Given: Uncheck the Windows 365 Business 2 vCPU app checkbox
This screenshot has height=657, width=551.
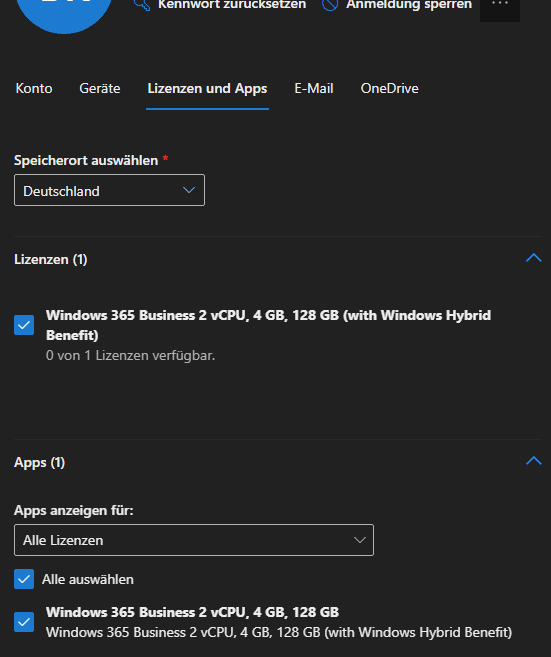Looking at the screenshot, I should point(24,622).
